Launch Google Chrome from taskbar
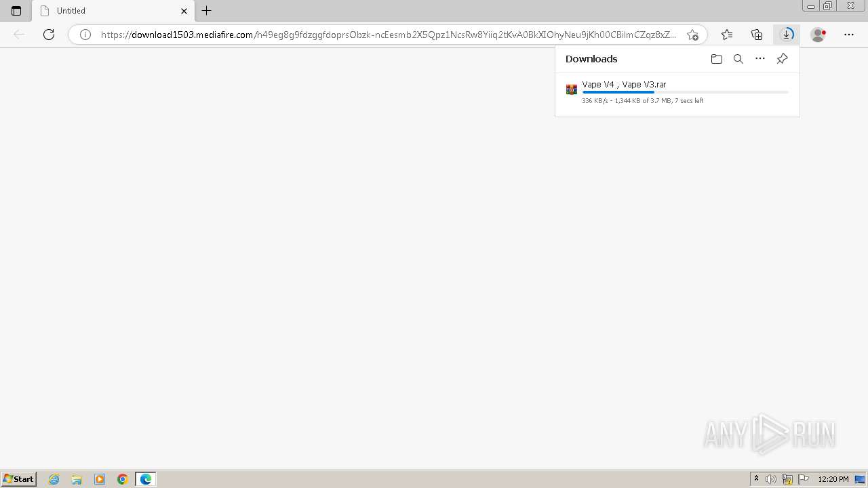 click(123, 479)
